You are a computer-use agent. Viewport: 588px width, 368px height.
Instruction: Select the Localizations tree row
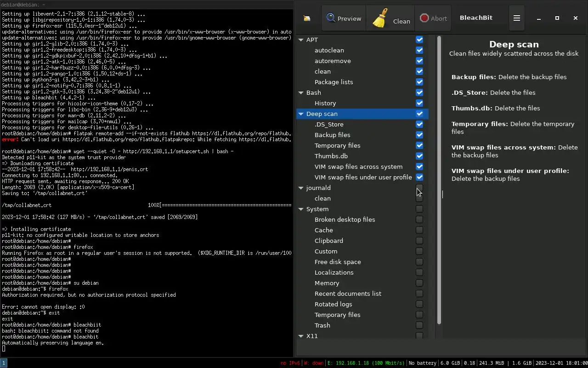[x=362, y=272]
